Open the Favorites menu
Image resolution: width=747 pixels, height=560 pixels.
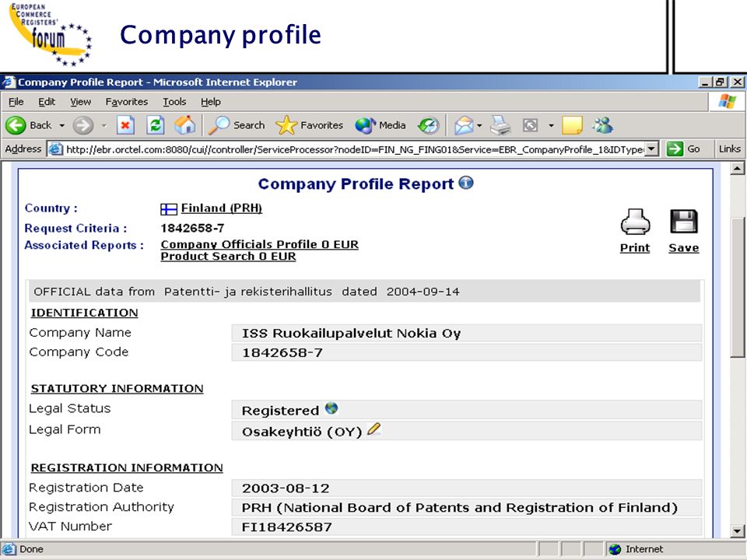coord(127,101)
